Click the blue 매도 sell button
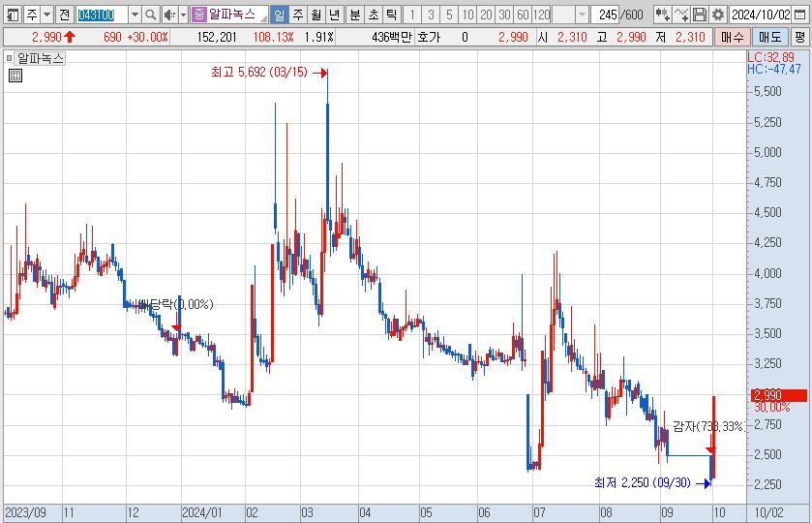Image resolution: width=812 pixels, height=523 pixels. pos(770,38)
